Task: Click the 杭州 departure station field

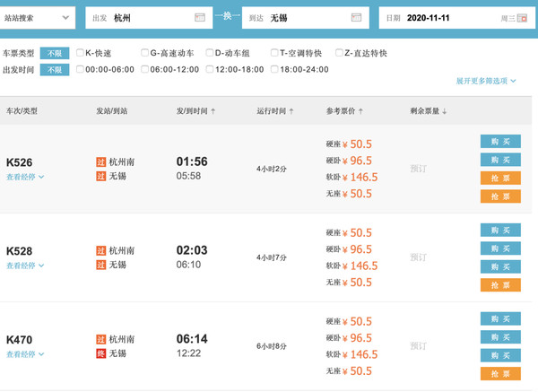Action: click(149, 18)
